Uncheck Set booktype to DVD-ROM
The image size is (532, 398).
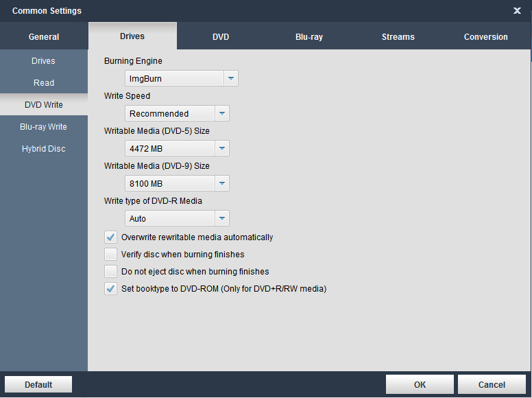pyautogui.click(x=110, y=289)
